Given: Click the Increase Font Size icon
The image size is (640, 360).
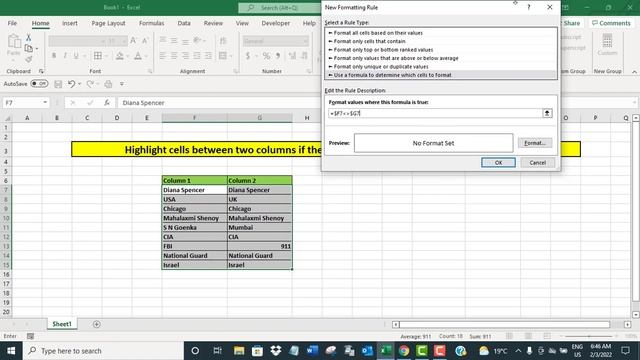Looking at the screenshot, I should [133, 40].
